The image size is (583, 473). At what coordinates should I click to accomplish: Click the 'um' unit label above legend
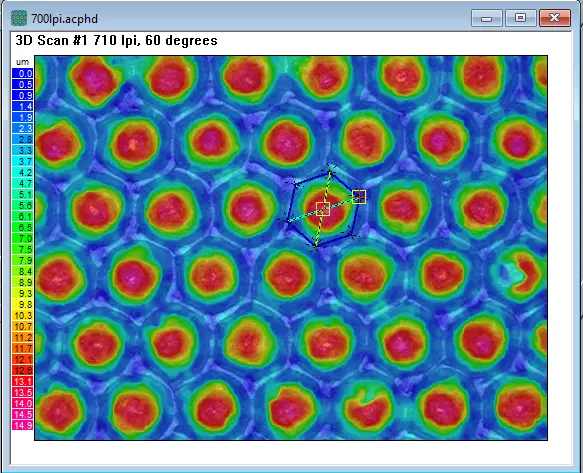point(22,62)
